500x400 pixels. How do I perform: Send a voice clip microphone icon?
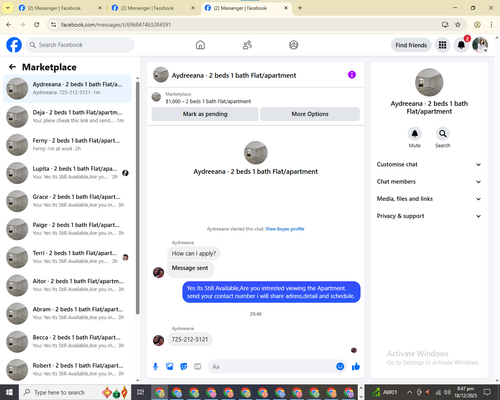pyautogui.click(x=155, y=367)
